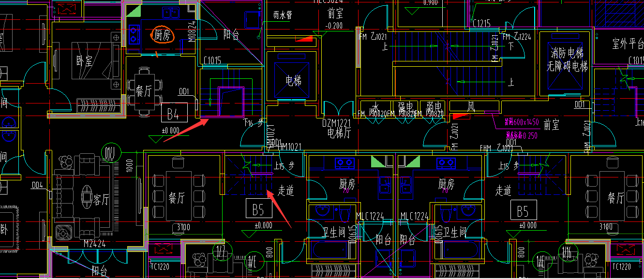Select the dining table symbol above B4
The width and height of the screenshot is (644, 279).
click(x=144, y=92)
